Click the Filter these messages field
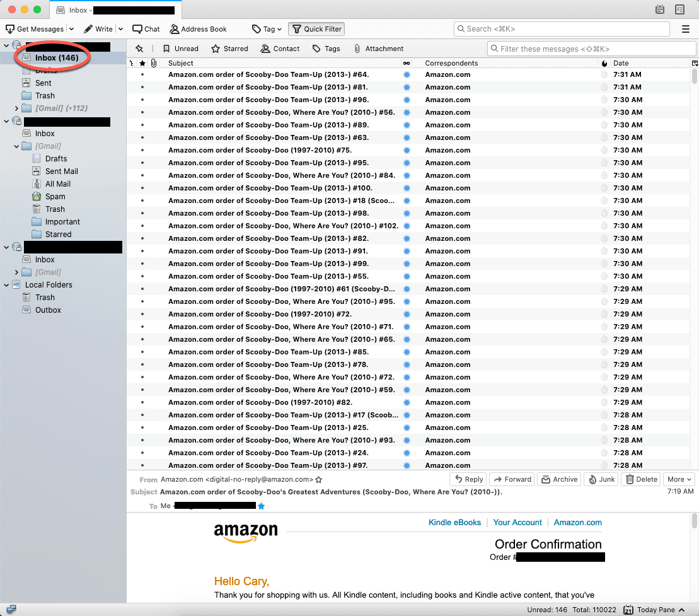This screenshot has width=699, height=616. (x=591, y=49)
